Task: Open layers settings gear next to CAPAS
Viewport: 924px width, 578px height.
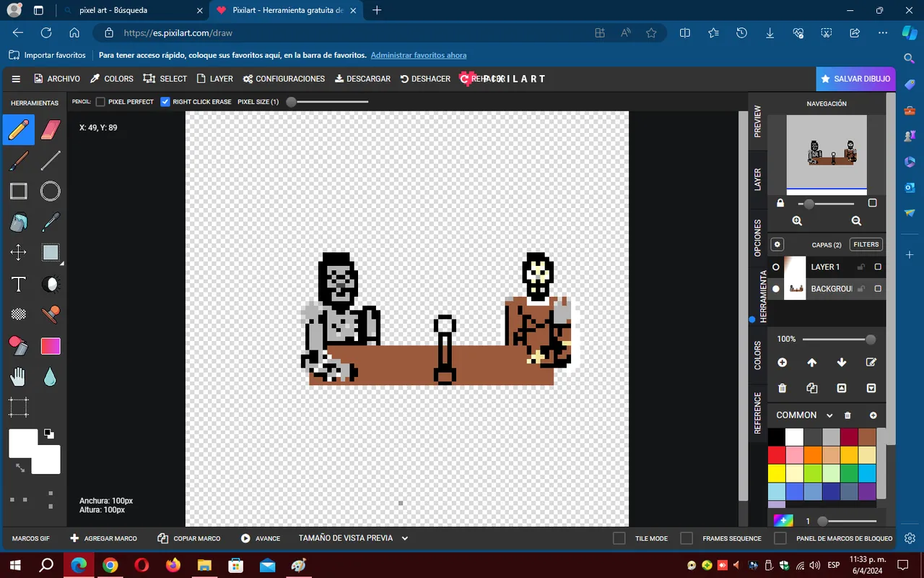Action: [777, 244]
